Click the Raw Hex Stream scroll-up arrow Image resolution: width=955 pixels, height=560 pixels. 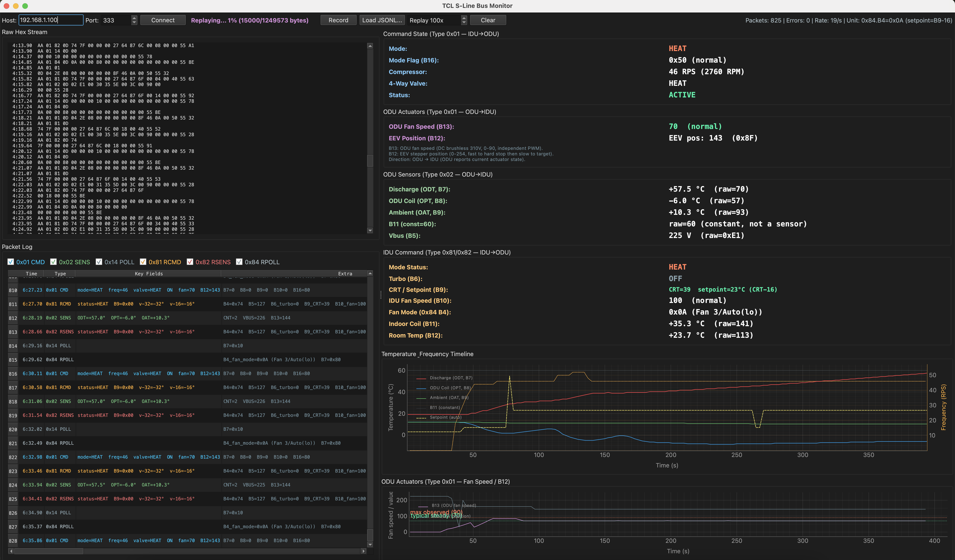coord(370,46)
